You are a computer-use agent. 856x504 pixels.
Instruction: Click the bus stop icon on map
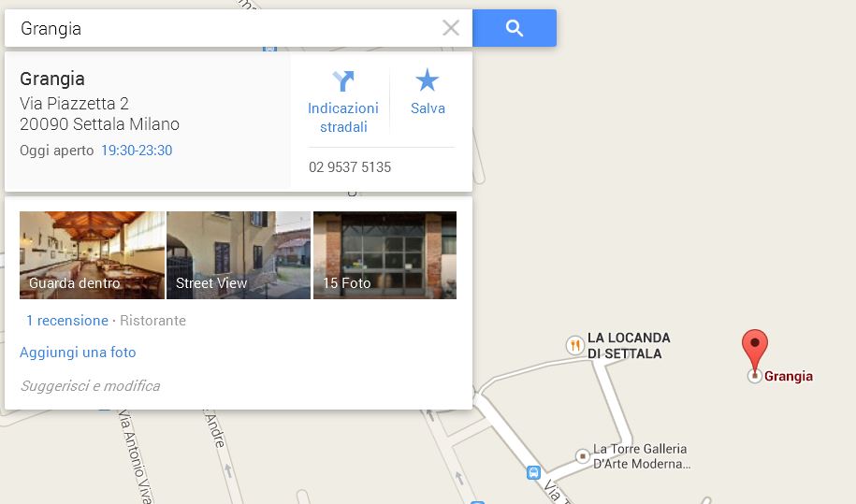pyautogui.click(x=533, y=472)
